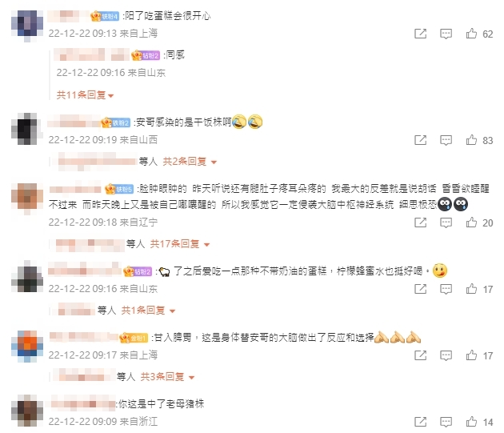Share the comment with 20 likes
The height and width of the screenshot is (433, 504).
pyautogui.click(x=420, y=223)
